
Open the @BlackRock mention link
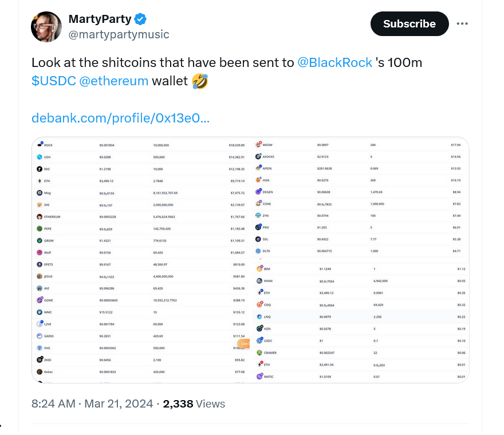coord(334,62)
